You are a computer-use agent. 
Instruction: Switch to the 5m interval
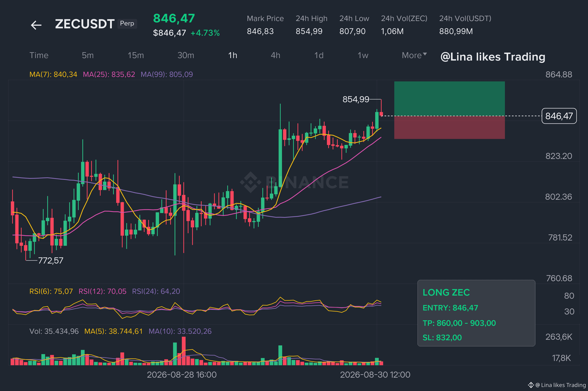(x=88, y=55)
